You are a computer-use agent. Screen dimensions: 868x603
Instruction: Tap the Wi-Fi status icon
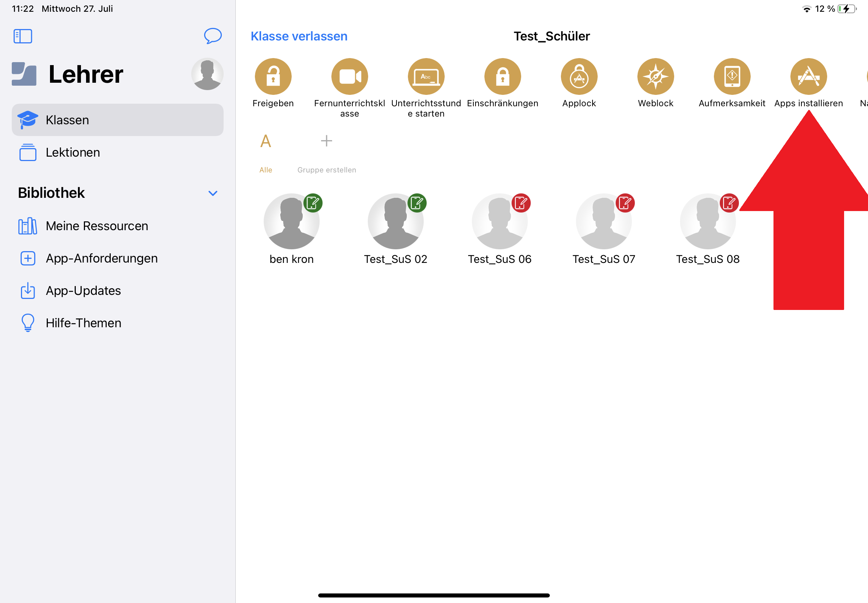807,9
